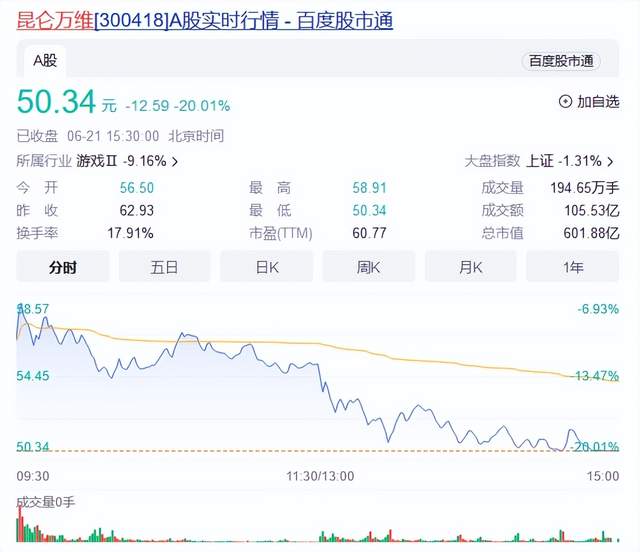Select the 月K chart tab
The height and width of the screenshot is (552, 640).
[471, 267]
